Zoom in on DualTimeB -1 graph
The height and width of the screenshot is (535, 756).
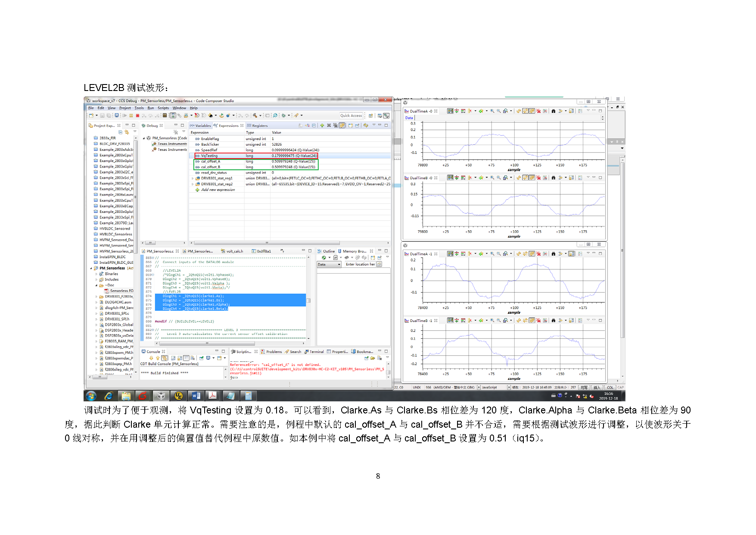pos(492,320)
